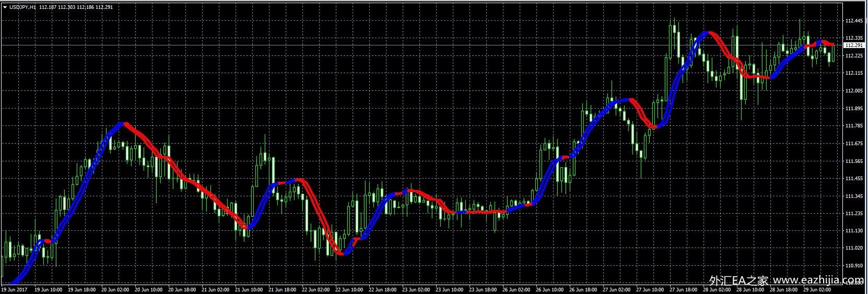The image size is (868, 294).
Task: Click the 21 Jun 18:00 time label
Action: pos(283,289)
